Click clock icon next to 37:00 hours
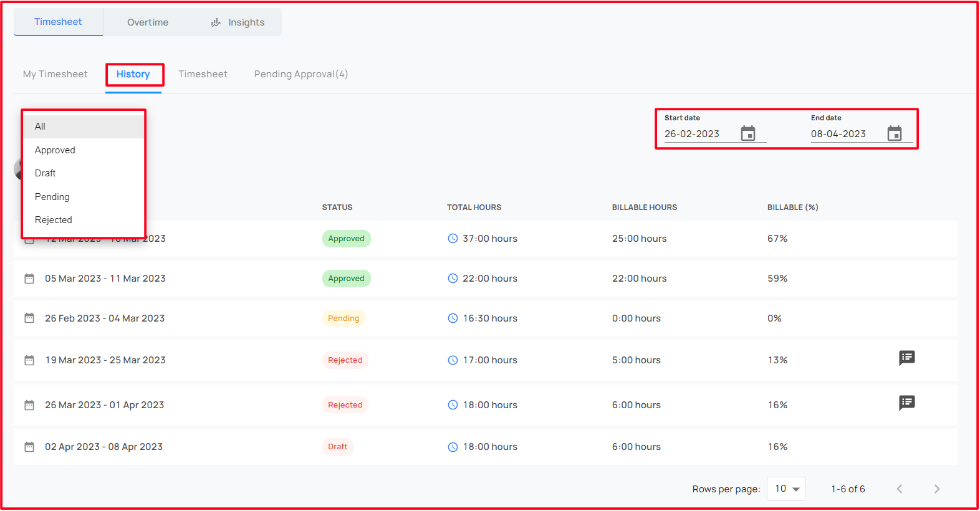 (x=453, y=239)
